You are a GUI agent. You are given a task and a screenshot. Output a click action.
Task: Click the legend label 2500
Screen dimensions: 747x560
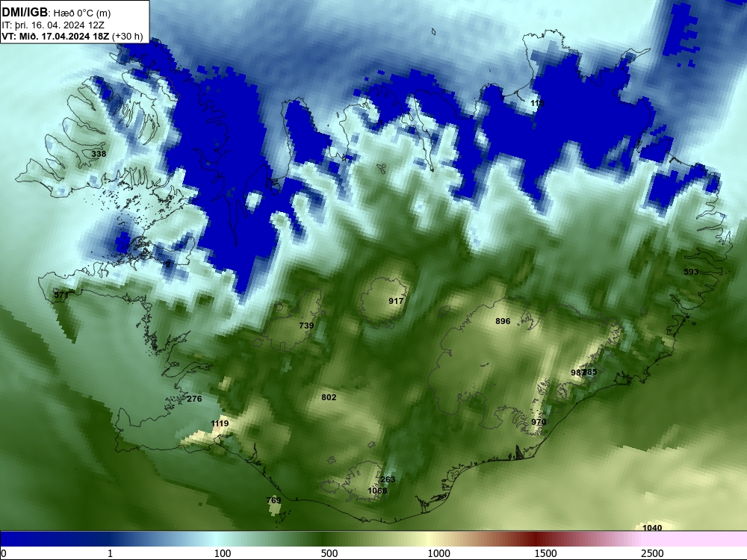tap(652, 553)
